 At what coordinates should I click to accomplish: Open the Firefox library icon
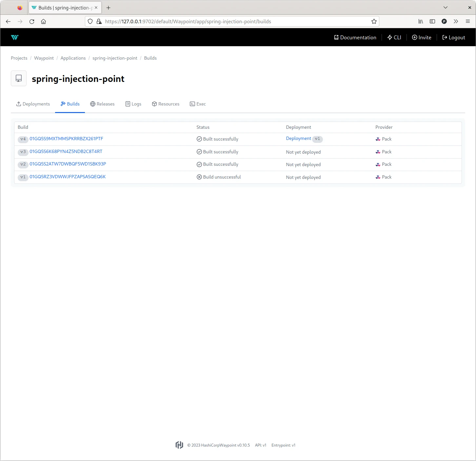[420, 22]
